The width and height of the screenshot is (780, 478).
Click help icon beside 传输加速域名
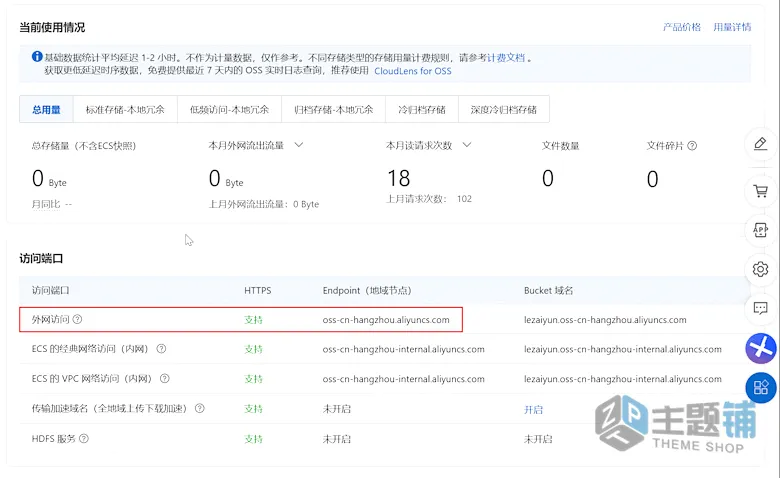pyautogui.click(x=199, y=408)
